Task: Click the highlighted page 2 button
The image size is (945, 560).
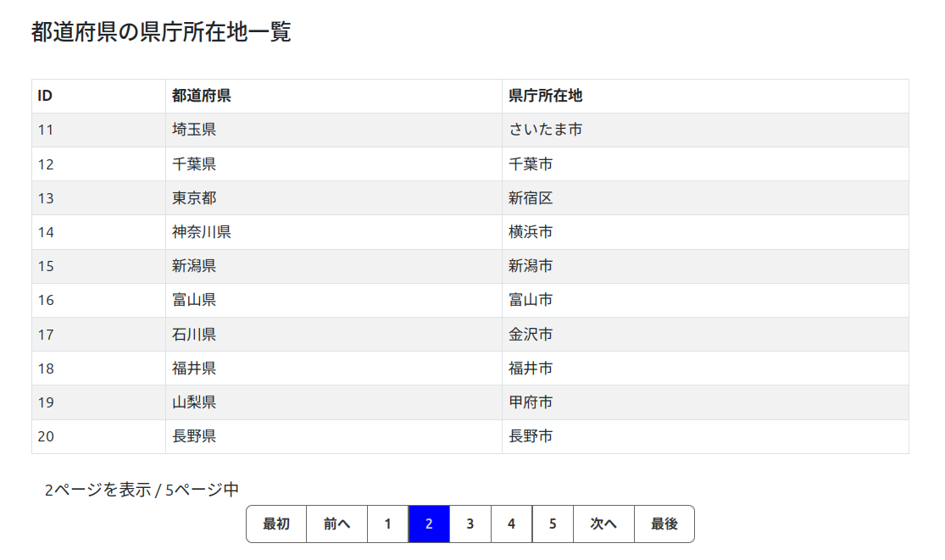Action: [429, 524]
